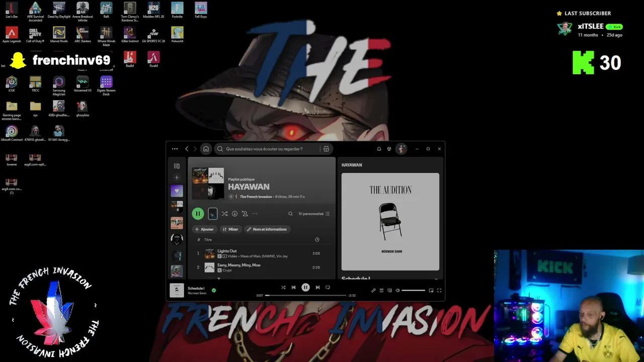The height and width of the screenshot is (362, 644).
Task: Go to Spotify Home via the house icon
Action: click(x=206, y=149)
